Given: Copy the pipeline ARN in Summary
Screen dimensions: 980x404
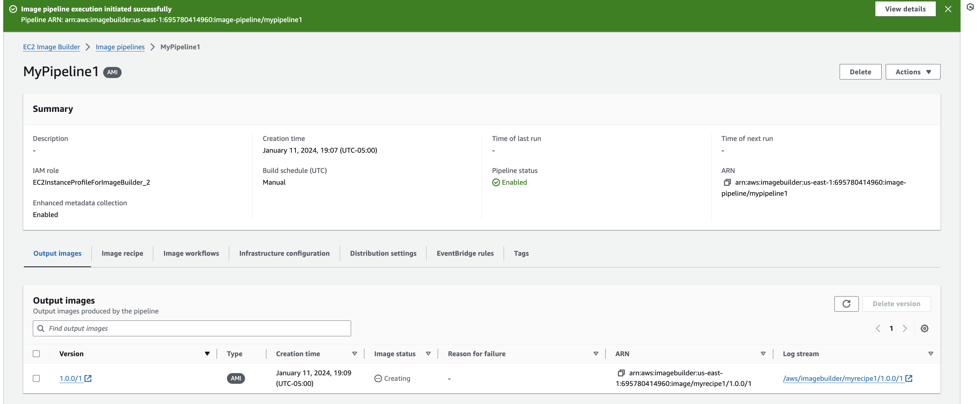Looking at the screenshot, I should pos(727,182).
